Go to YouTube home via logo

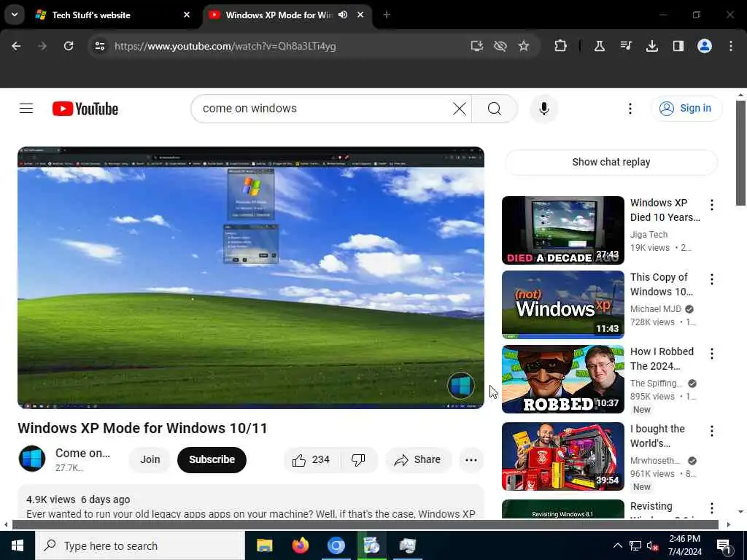(x=85, y=109)
